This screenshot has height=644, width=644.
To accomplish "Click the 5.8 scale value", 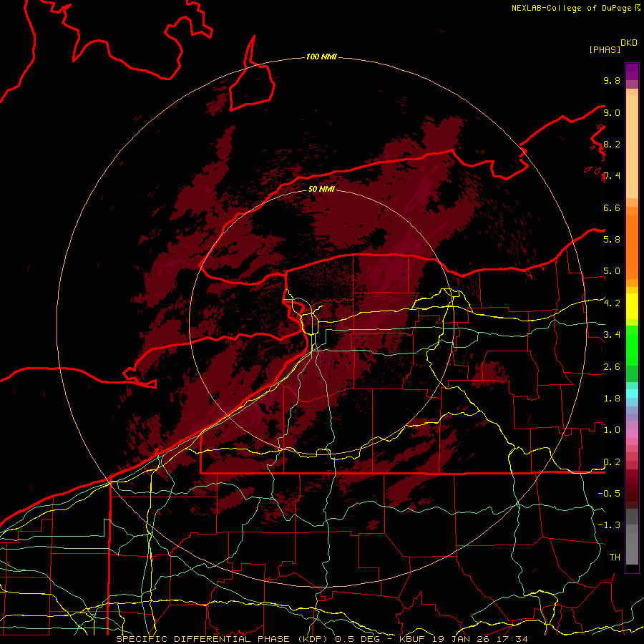I will (612, 239).
